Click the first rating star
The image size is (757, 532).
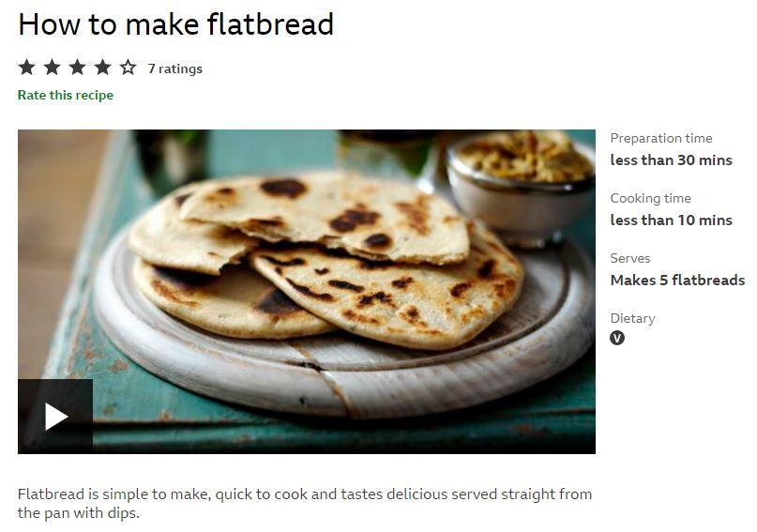[x=26, y=68]
